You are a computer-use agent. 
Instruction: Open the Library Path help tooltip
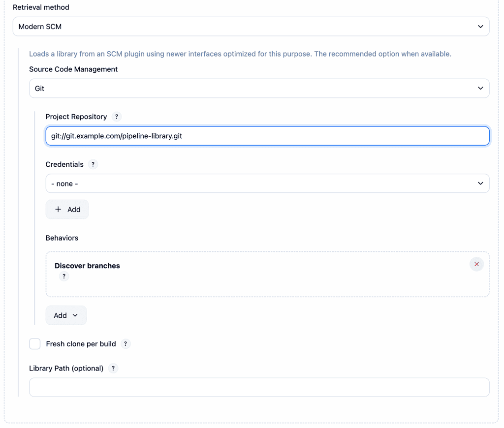[x=113, y=368]
